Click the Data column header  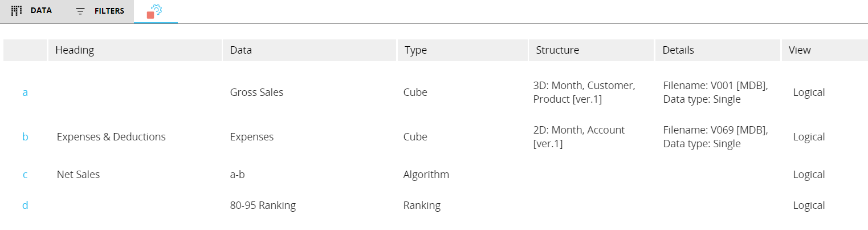coord(241,50)
